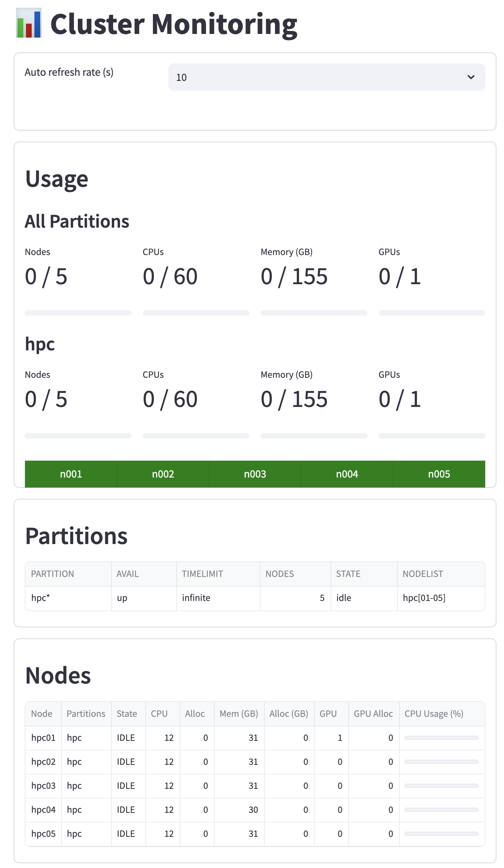Click the hpc04 node name cell

44,810
